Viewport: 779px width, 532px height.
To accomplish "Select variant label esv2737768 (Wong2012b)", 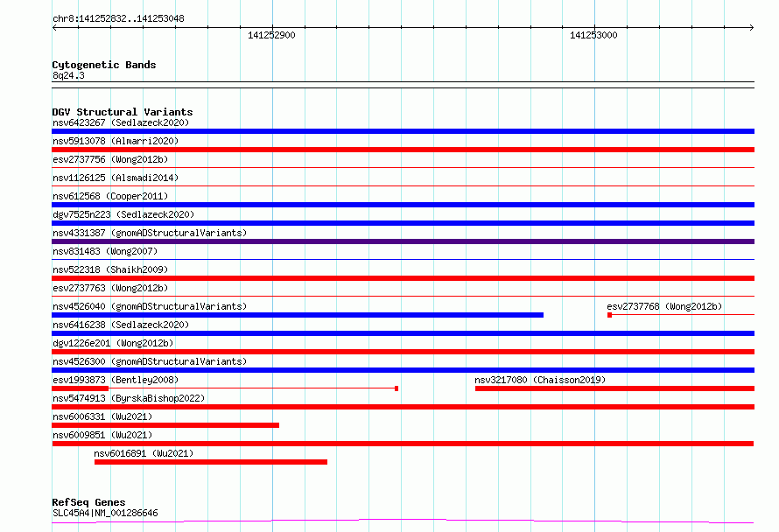I will point(664,306).
